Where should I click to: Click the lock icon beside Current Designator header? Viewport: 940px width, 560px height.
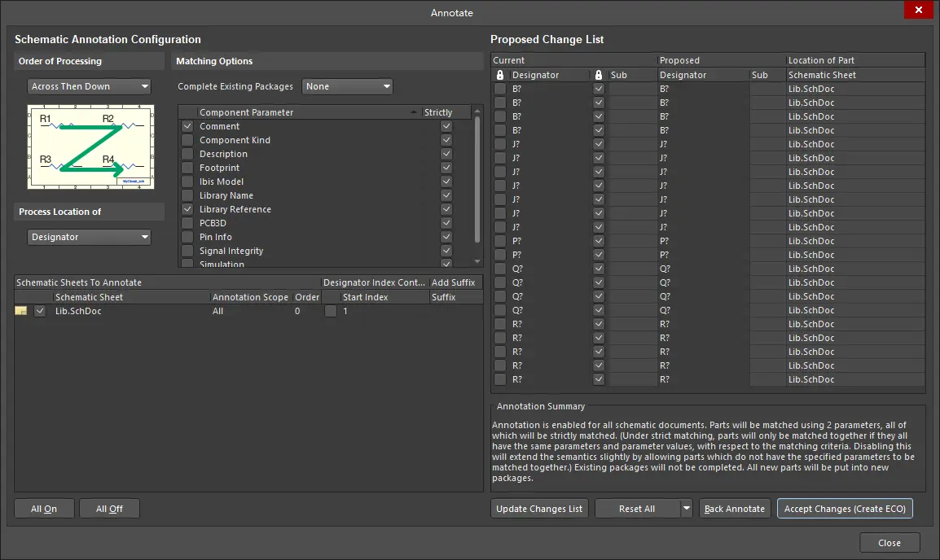coord(500,75)
